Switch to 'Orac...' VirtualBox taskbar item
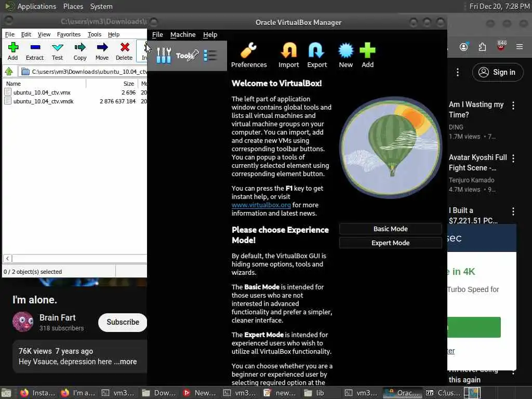The image size is (532, 399). (403, 393)
